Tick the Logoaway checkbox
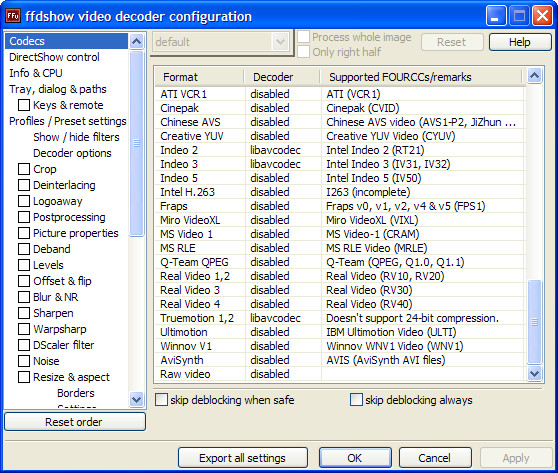The image size is (558, 473). point(24,201)
